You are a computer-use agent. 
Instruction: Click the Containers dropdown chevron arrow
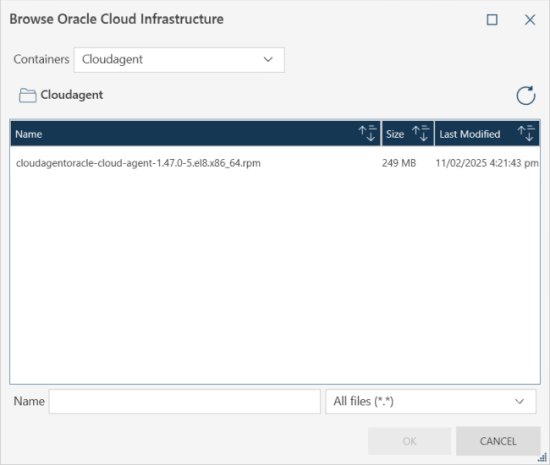coord(268,60)
